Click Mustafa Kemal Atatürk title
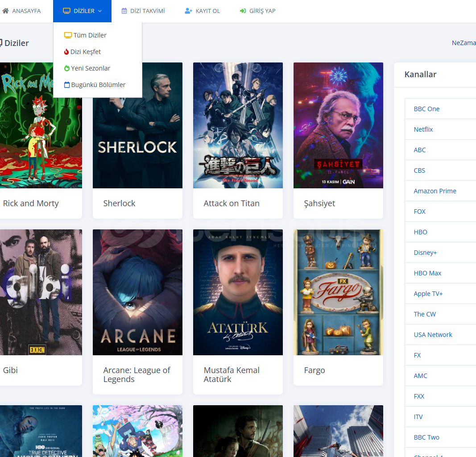Image resolution: width=476 pixels, height=457 pixels. click(x=232, y=375)
